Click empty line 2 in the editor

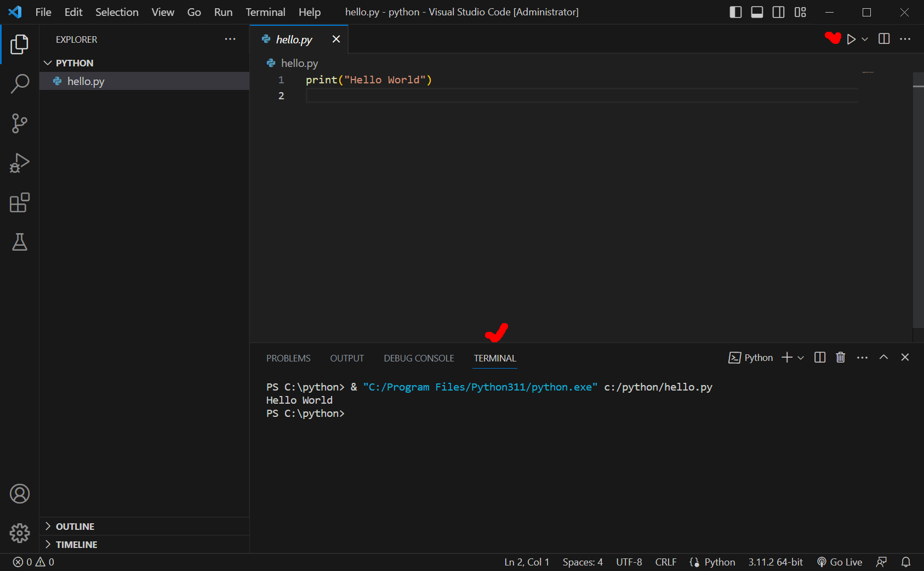pyautogui.click(x=582, y=96)
